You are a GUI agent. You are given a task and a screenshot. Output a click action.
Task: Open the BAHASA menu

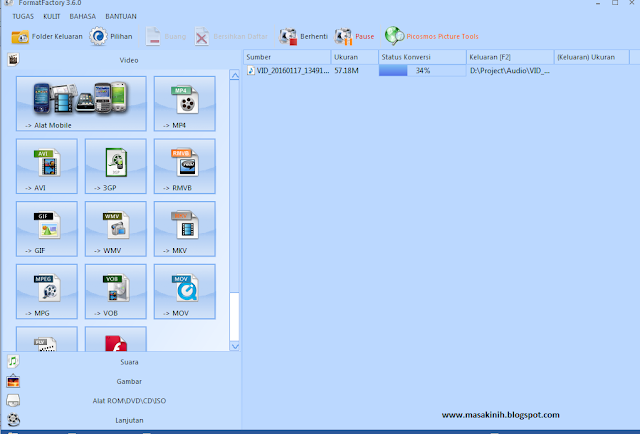click(x=82, y=16)
